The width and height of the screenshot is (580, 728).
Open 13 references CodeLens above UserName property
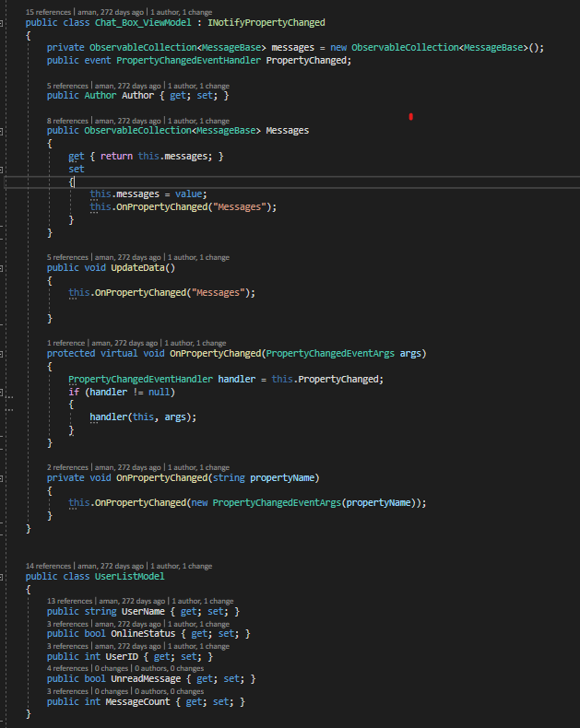click(70, 601)
